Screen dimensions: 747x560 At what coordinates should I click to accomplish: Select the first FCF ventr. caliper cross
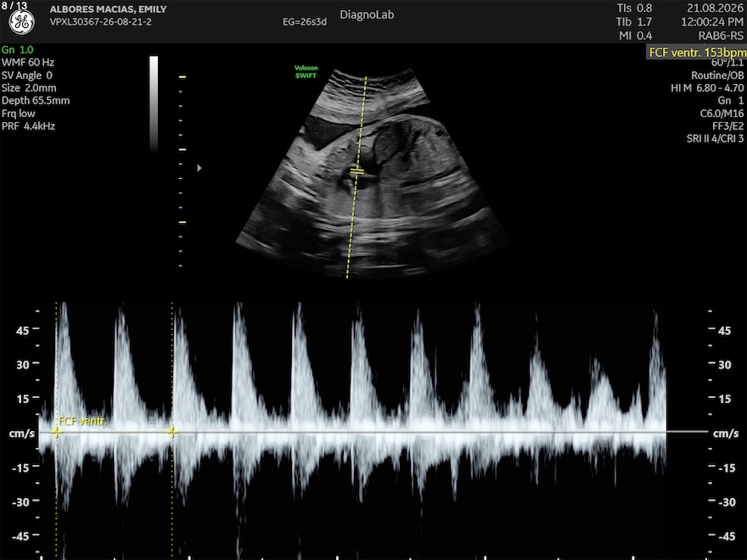pyautogui.click(x=56, y=432)
